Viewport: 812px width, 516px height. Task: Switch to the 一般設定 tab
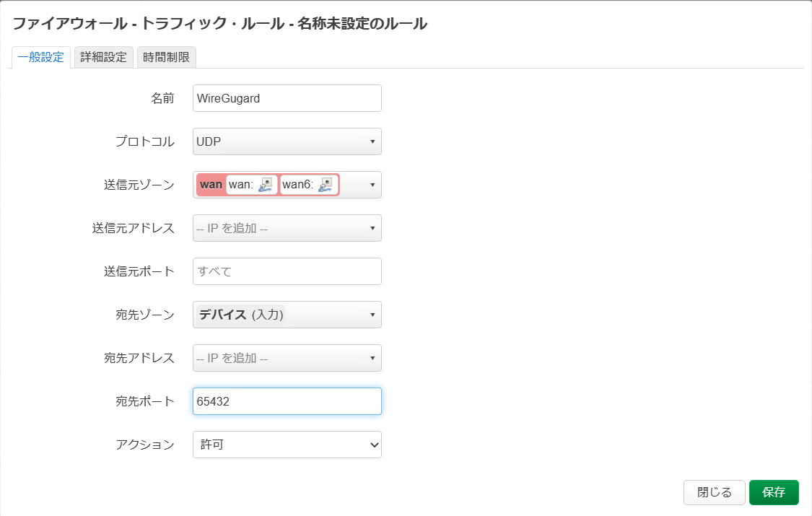(x=41, y=57)
